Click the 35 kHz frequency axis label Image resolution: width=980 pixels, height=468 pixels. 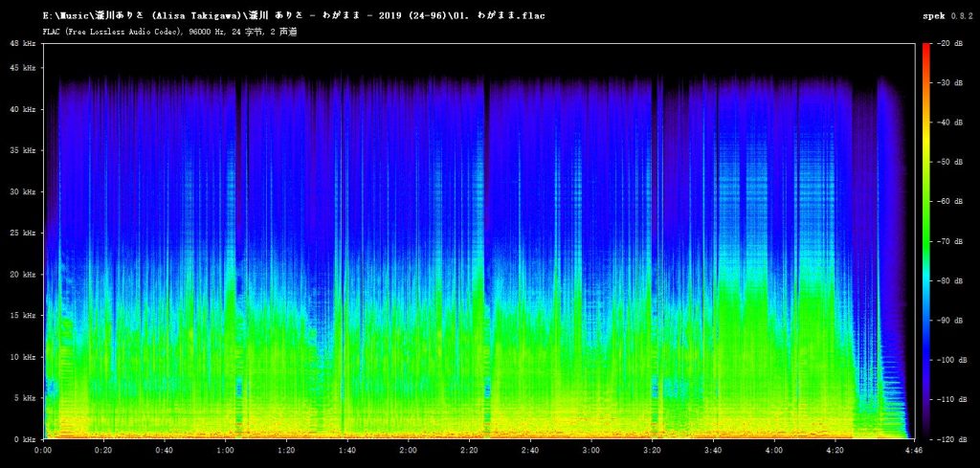point(25,150)
